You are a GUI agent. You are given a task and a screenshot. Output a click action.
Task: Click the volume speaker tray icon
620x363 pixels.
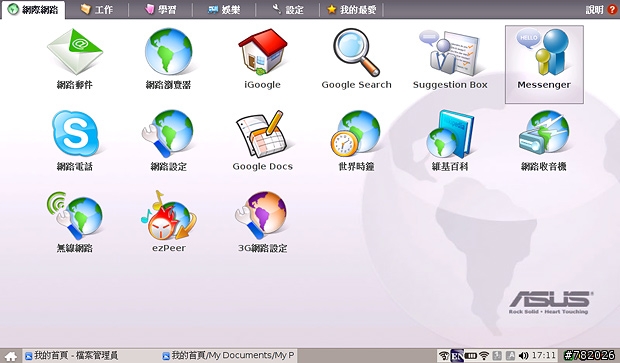(524, 355)
